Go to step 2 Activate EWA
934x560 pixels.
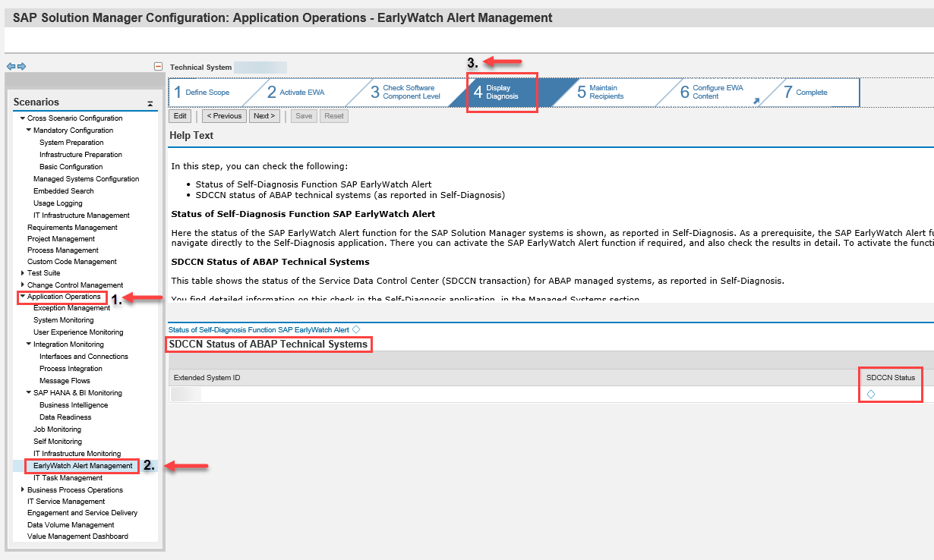[x=296, y=93]
